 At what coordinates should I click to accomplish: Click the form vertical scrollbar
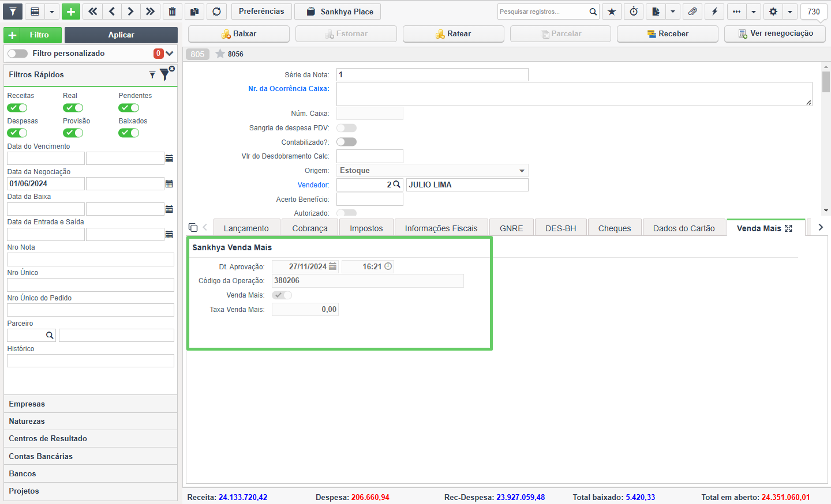click(826, 82)
